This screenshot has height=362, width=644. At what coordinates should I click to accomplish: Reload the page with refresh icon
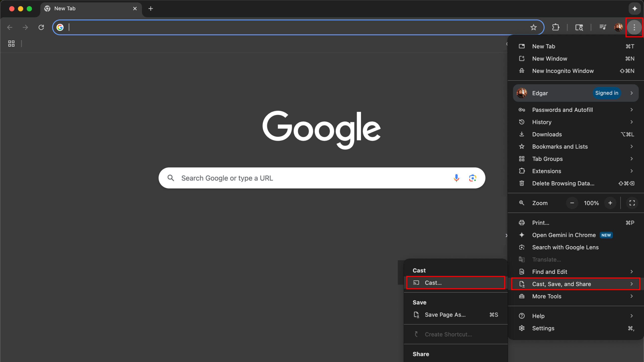point(41,27)
